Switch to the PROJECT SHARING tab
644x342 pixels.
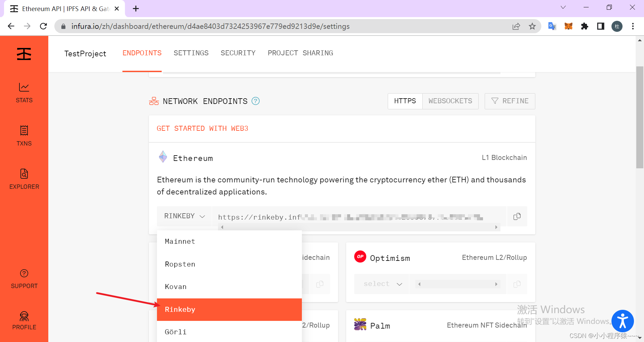[x=301, y=53]
